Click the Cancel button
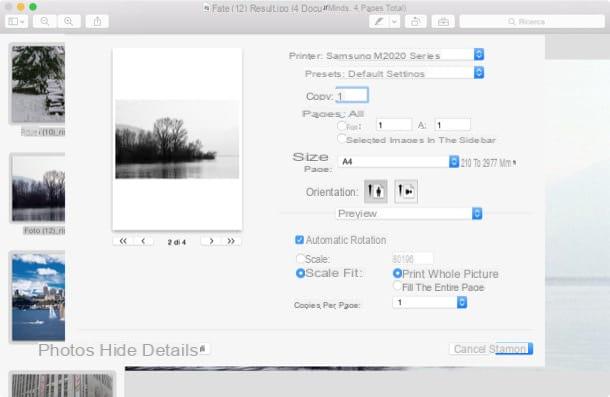This screenshot has height=397, width=610. point(470,349)
